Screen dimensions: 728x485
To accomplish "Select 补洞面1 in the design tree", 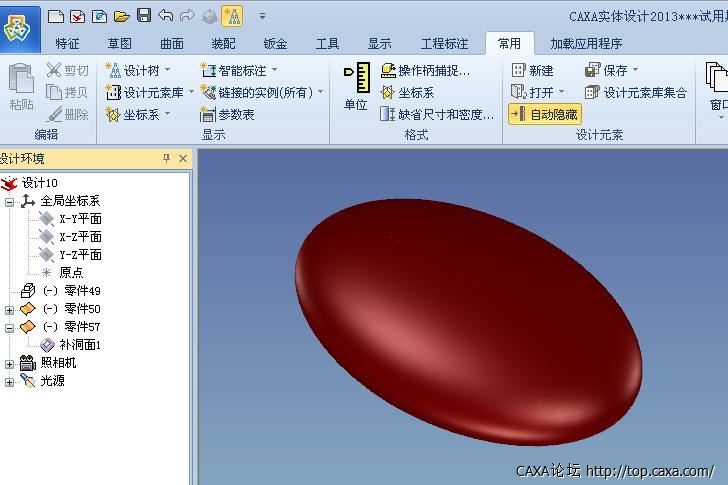I will point(80,345).
